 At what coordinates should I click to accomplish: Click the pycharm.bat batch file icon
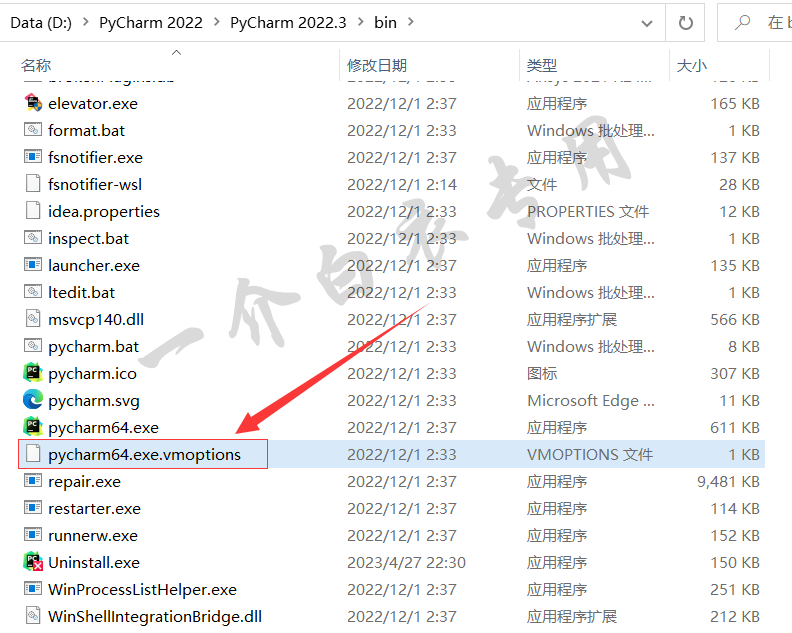33,346
